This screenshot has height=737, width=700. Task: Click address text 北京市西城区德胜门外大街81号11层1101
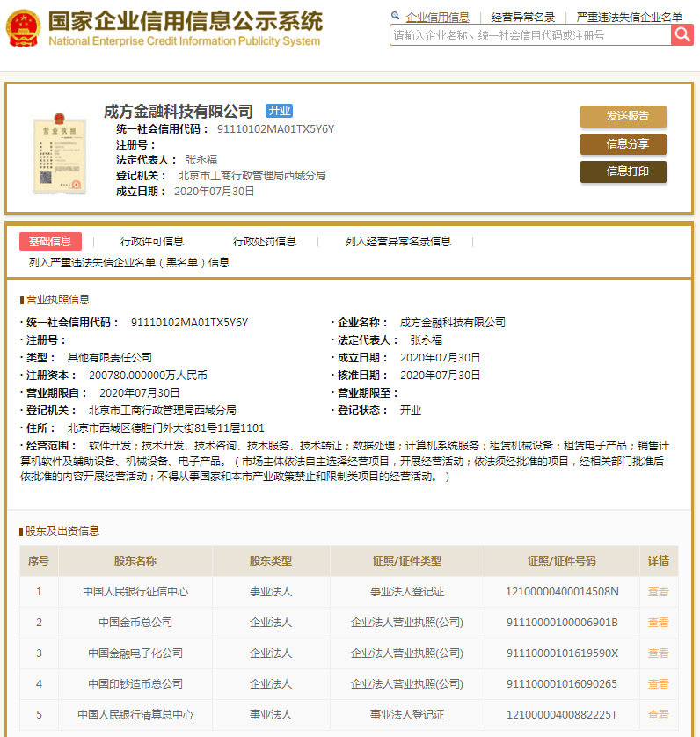[x=166, y=427]
